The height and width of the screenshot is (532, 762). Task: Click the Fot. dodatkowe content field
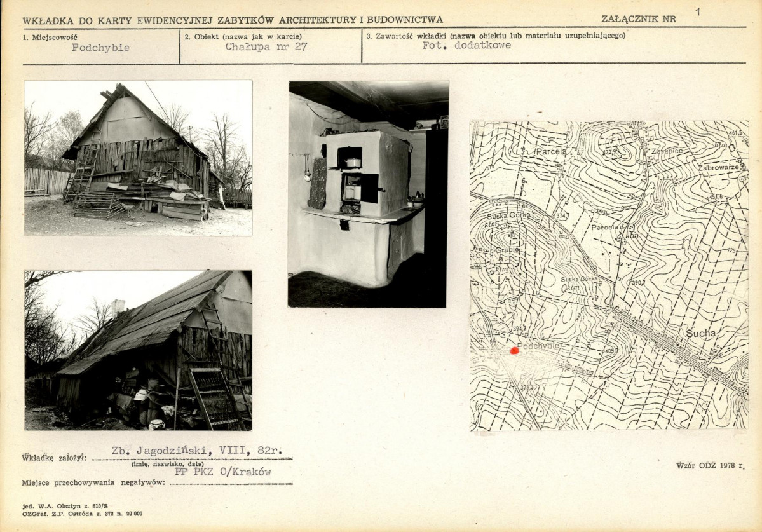(x=466, y=45)
